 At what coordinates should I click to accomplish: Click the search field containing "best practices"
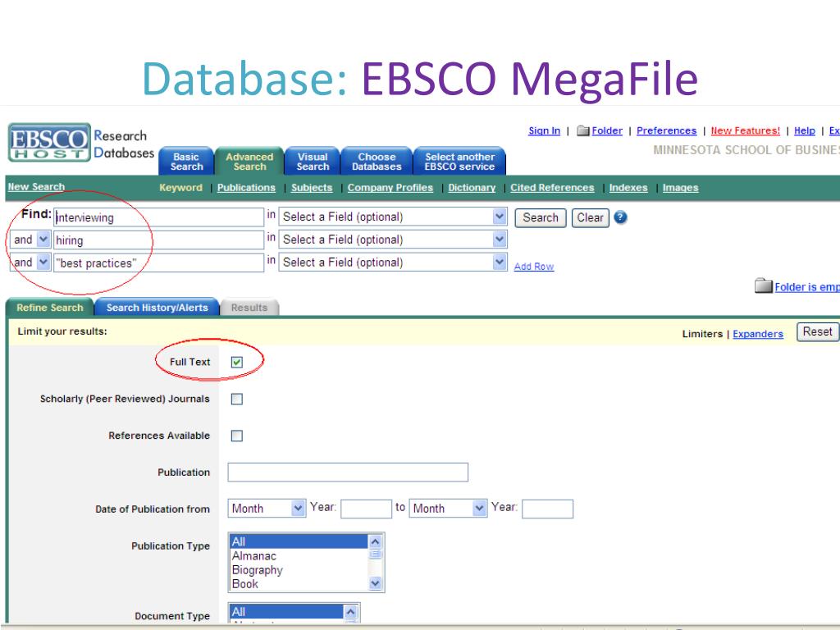tap(158, 263)
